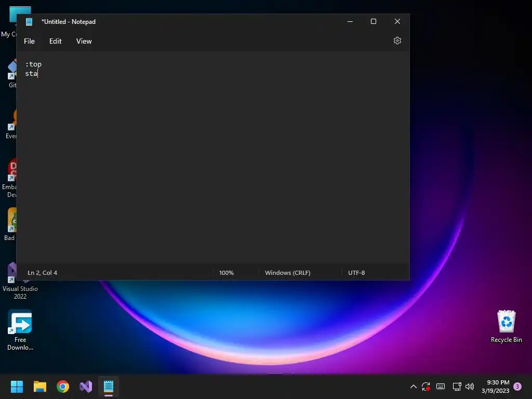Open the clock showing 9:30 PM

pos(495,387)
